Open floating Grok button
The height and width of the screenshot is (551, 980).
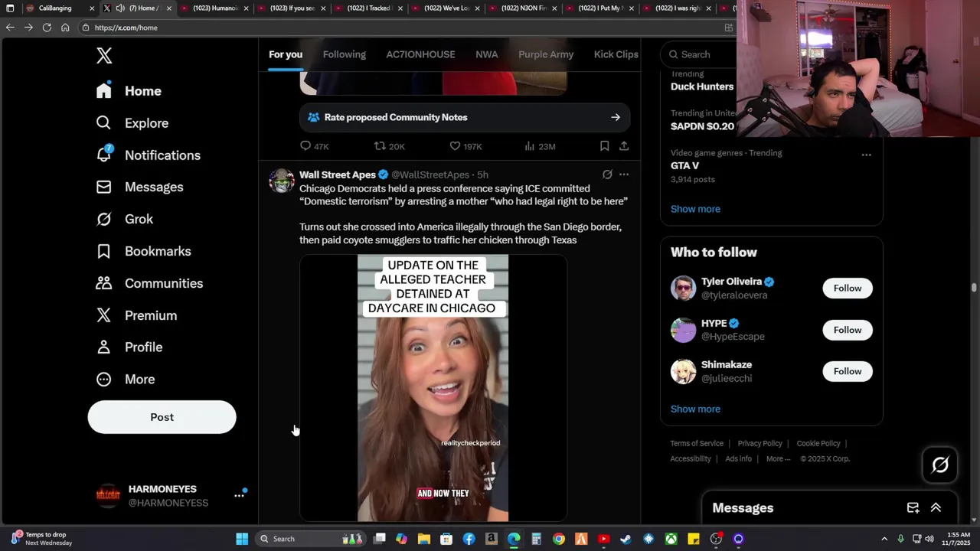pos(940,465)
